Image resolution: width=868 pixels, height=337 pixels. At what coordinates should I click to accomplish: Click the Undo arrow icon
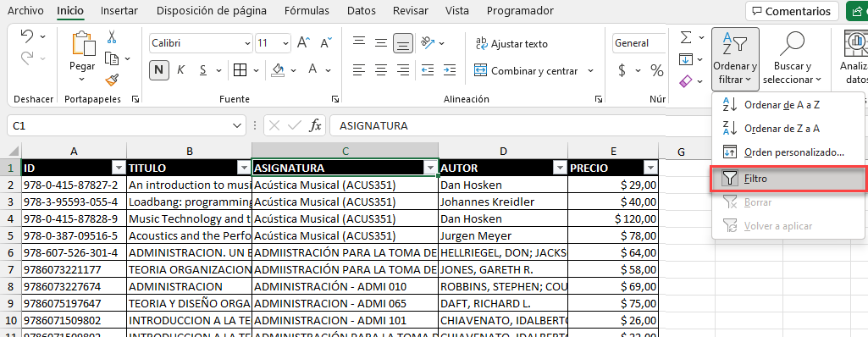(27, 37)
